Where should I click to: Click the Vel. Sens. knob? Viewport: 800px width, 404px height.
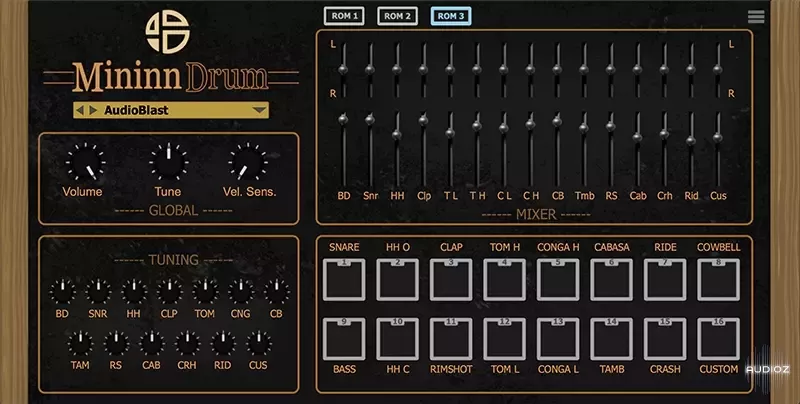click(x=248, y=163)
